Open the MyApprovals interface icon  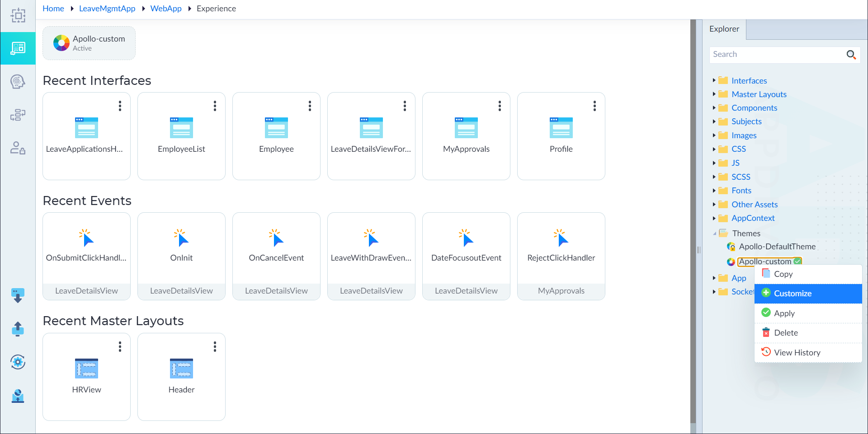click(466, 128)
